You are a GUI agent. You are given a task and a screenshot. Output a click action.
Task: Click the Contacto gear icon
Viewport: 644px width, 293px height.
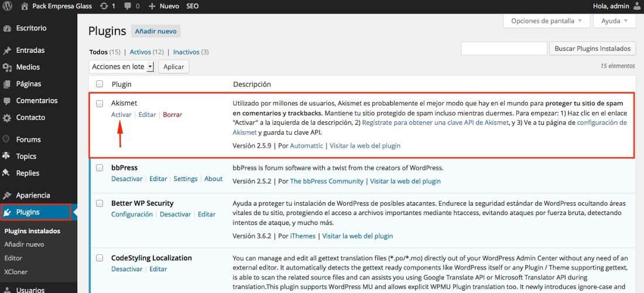tap(6, 118)
